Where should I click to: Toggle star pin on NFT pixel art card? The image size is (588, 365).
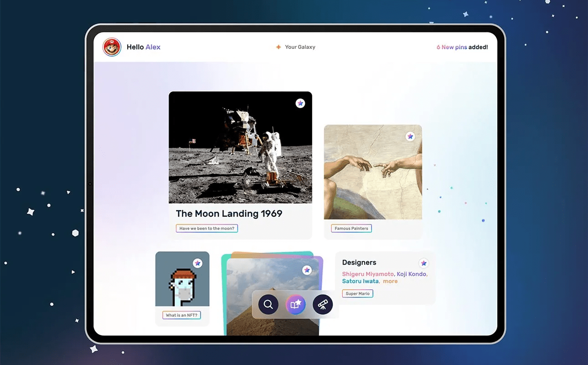pyautogui.click(x=197, y=263)
